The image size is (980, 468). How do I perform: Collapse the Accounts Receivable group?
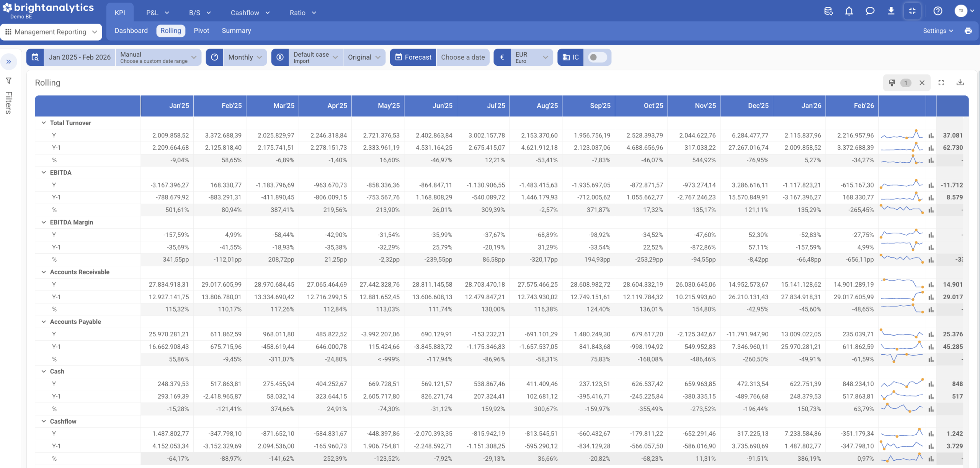point(43,272)
